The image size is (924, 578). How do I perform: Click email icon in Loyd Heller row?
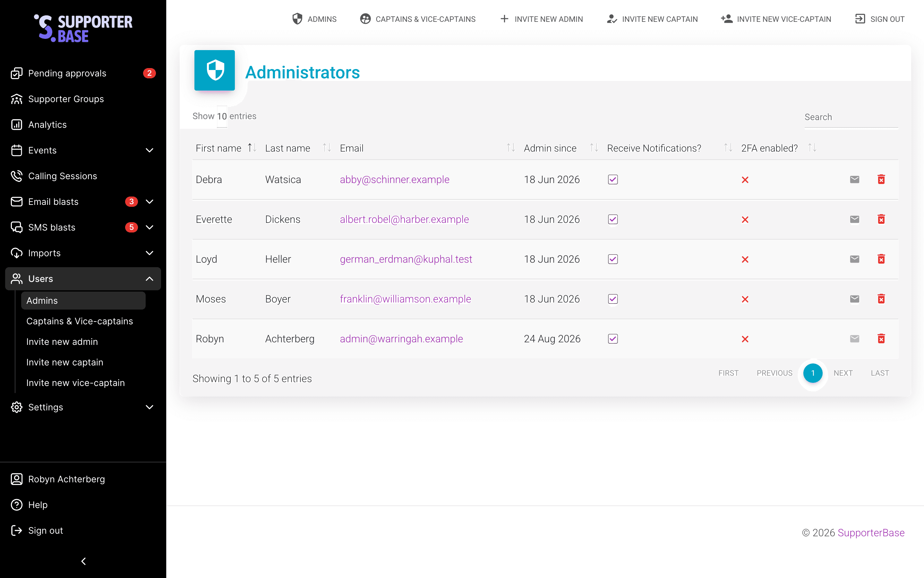point(854,259)
